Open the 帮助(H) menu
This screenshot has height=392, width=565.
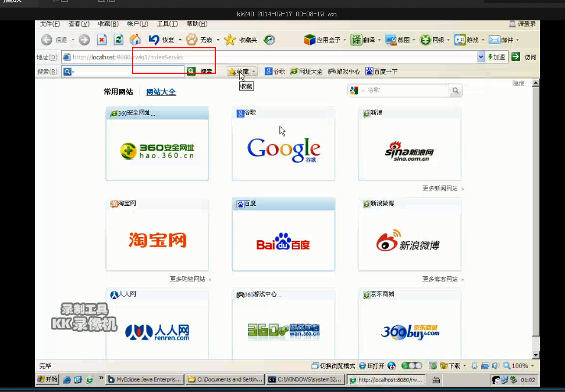(x=197, y=24)
